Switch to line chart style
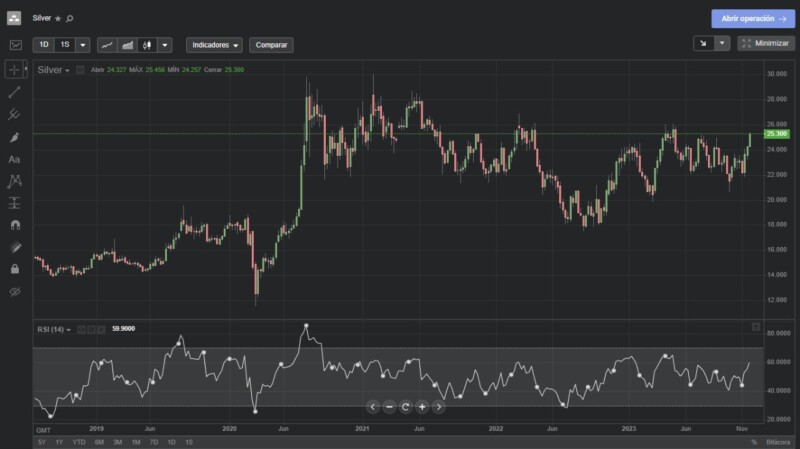 tap(107, 45)
